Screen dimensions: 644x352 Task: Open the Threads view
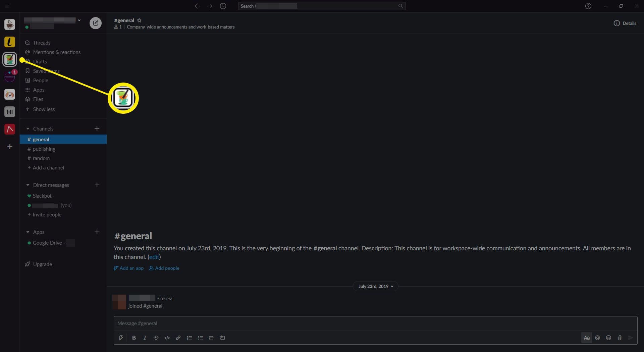point(42,43)
